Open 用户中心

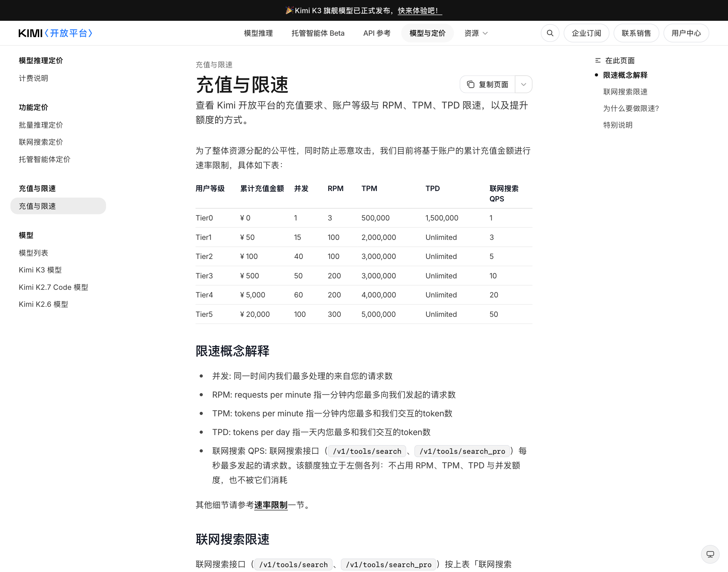pos(686,33)
